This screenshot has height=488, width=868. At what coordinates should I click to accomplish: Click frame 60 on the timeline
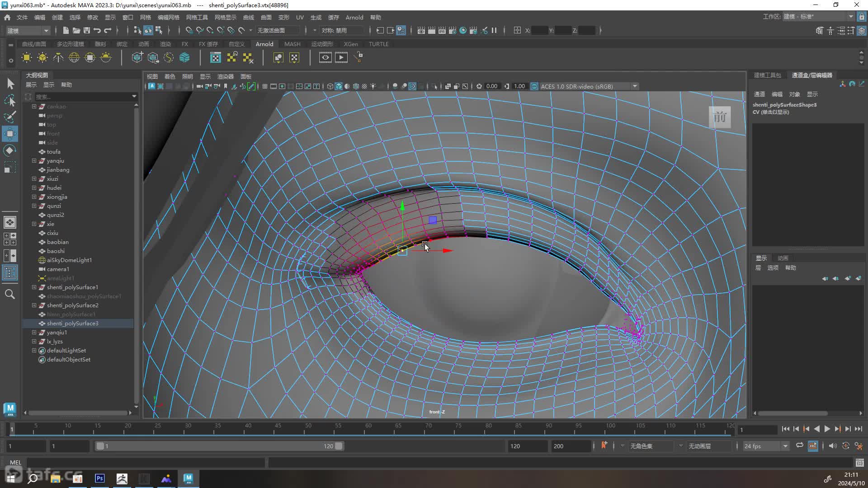(x=368, y=428)
